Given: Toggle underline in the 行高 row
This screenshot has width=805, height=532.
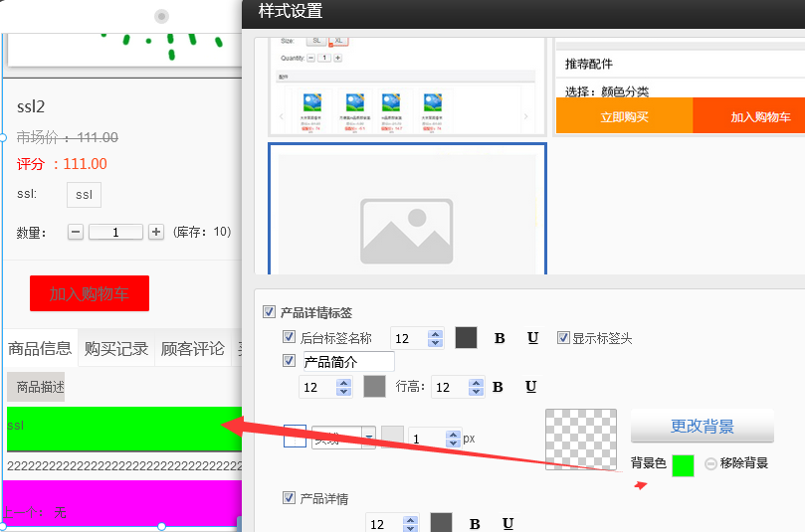Looking at the screenshot, I should [x=530, y=387].
